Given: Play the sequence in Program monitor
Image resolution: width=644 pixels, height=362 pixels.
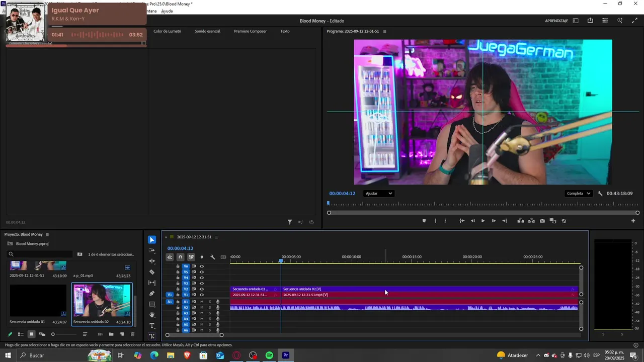Looking at the screenshot, I should click(x=483, y=221).
